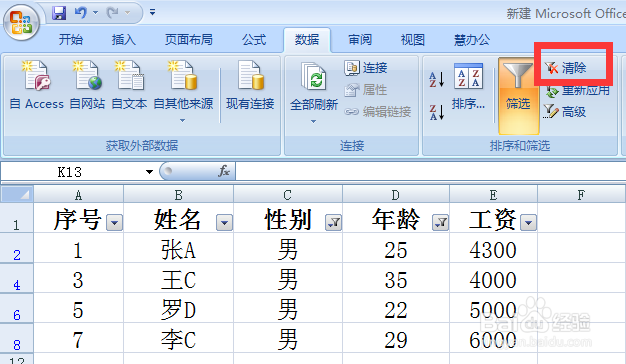This screenshot has width=626, height=364.
Task: Save the workbook with floppy icon
Action: tap(59, 13)
